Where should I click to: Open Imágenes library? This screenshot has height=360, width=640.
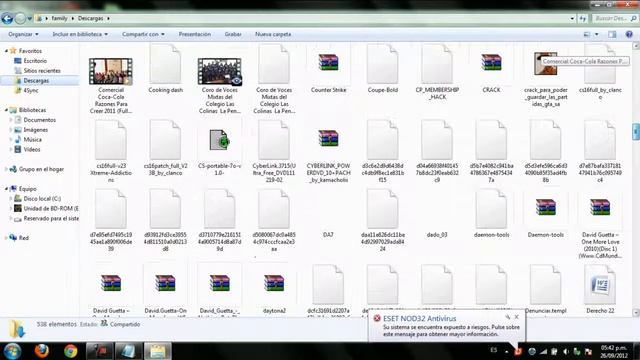point(36,129)
